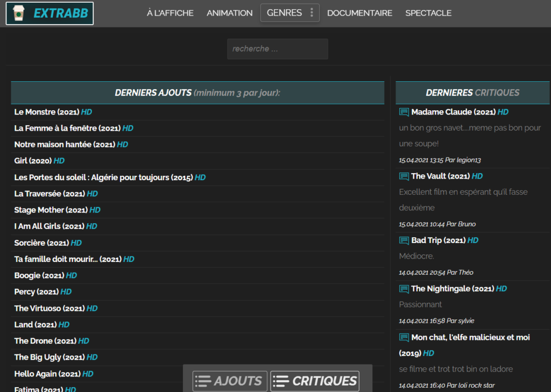
Task: Select I Am All Girls (2021)
Action: click(x=55, y=226)
